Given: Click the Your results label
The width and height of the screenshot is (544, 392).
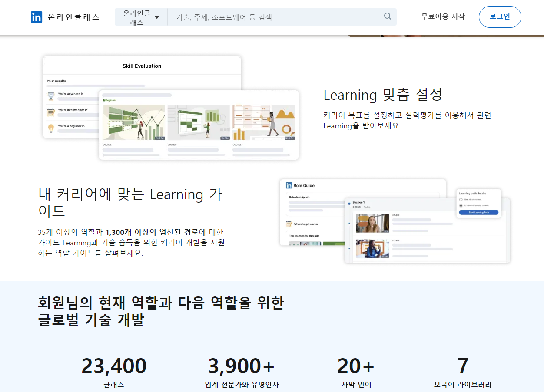Looking at the screenshot, I should [x=56, y=81].
